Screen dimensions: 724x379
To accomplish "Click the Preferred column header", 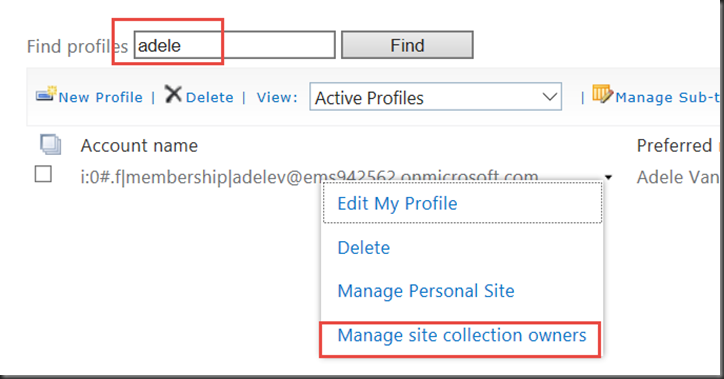I will pyautogui.click(x=675, y=146).
